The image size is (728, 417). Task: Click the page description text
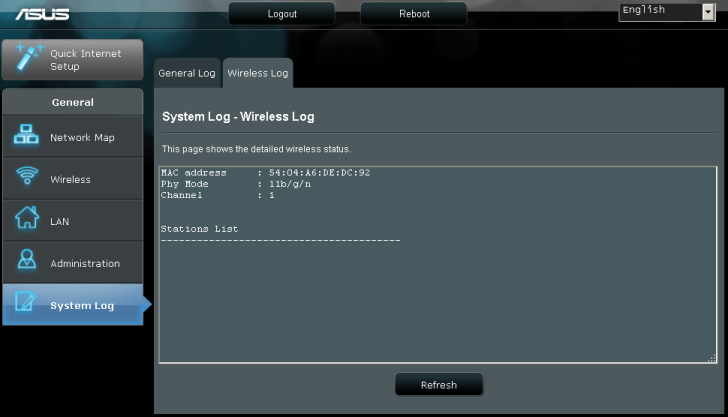256,149
